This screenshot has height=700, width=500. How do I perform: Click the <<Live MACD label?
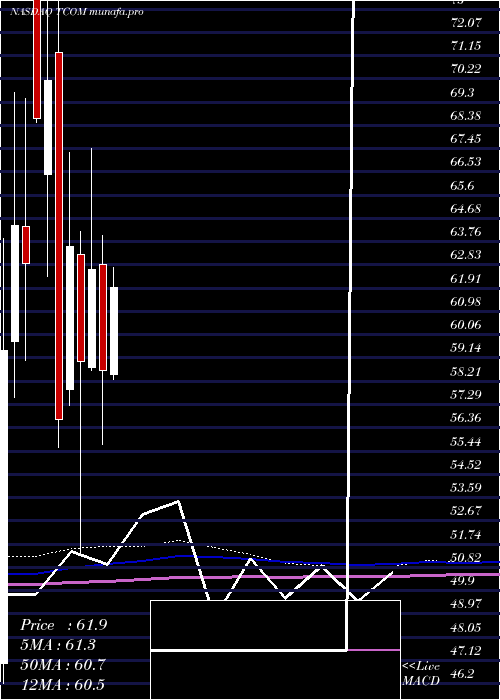pyautogui.click(x=421, y=674)
